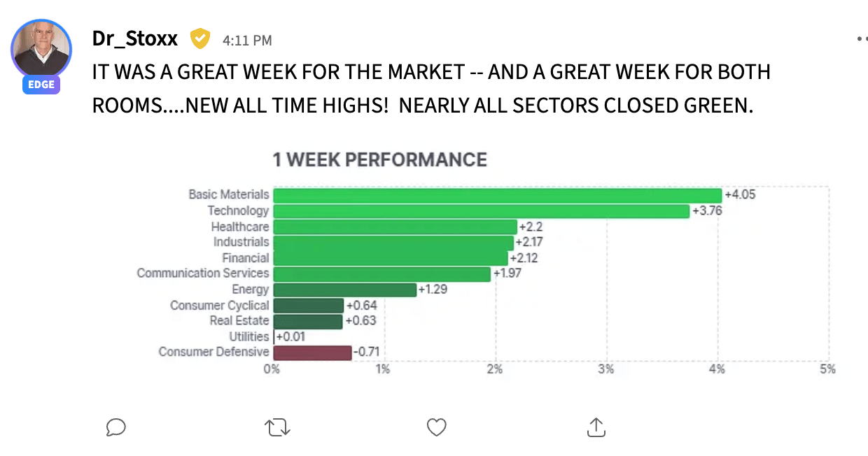Click the Basic Materials +4.05 bar
This screenshot has width=868, height=456.
(x=497, y=195)
